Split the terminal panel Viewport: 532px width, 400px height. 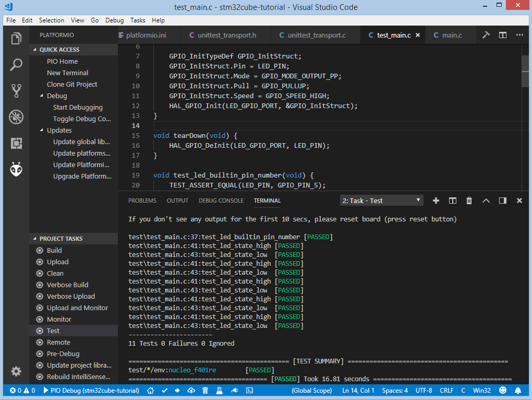click(x=452, y=200)
